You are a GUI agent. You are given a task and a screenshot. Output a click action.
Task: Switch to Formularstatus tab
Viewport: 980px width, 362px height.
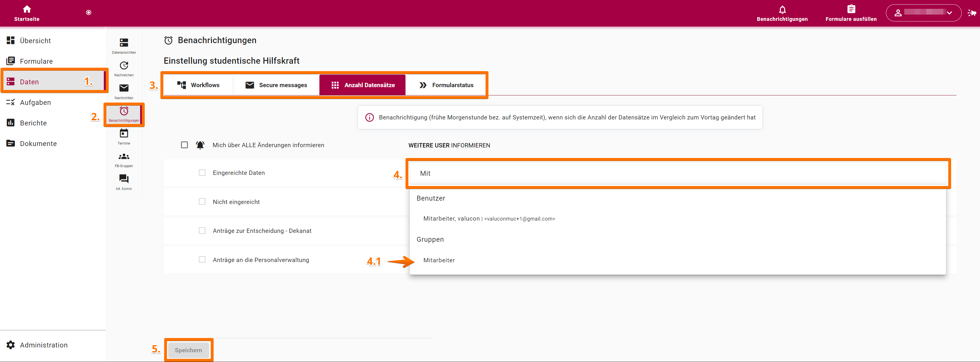click(x=446, y=85)
